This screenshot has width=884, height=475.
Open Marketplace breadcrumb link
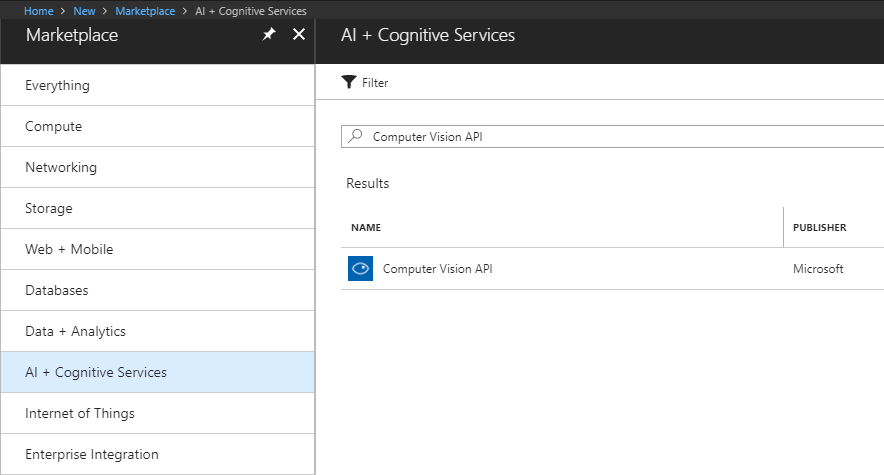[145, 11]
